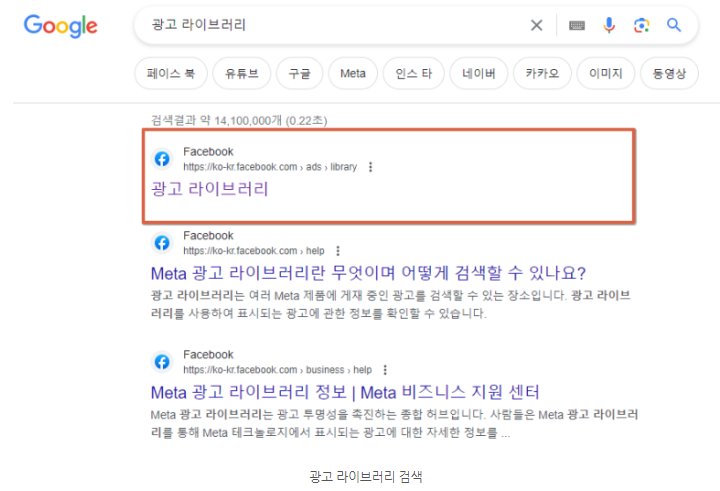Image resolution: width=720 pixels, height=491 pixels.
Task: Select the 페이스 북 filter chip
Action: (x=171, y=73)
